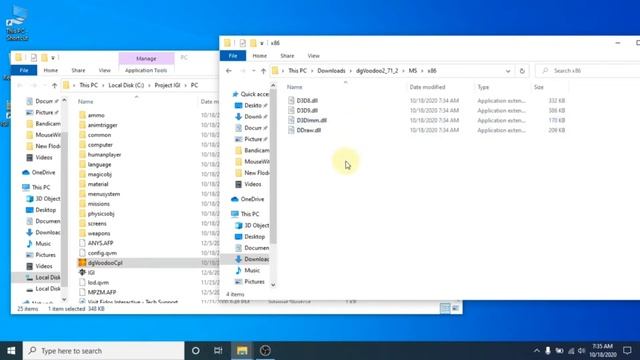
Task: Open Home tab in PC window
Action: click(51, 70)
